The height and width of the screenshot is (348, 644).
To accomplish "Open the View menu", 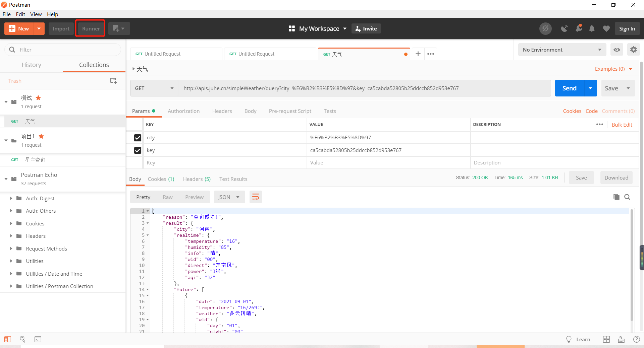I will coord(36,14).
